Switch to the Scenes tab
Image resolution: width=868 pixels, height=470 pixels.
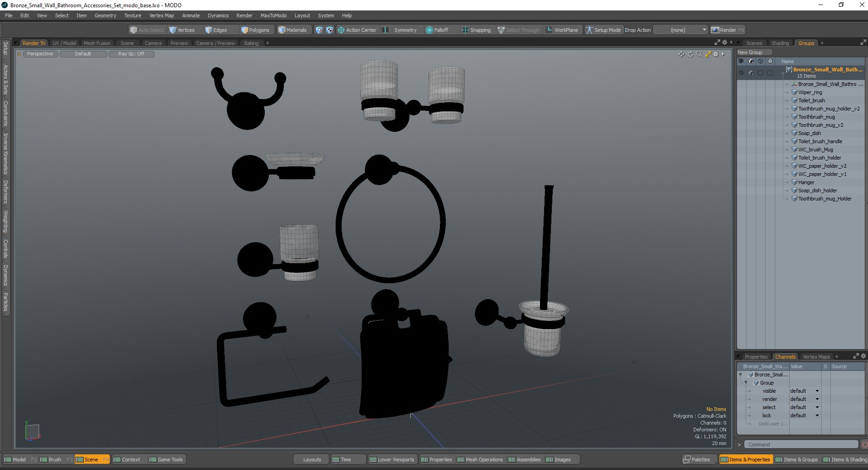[x=754, y=43]
